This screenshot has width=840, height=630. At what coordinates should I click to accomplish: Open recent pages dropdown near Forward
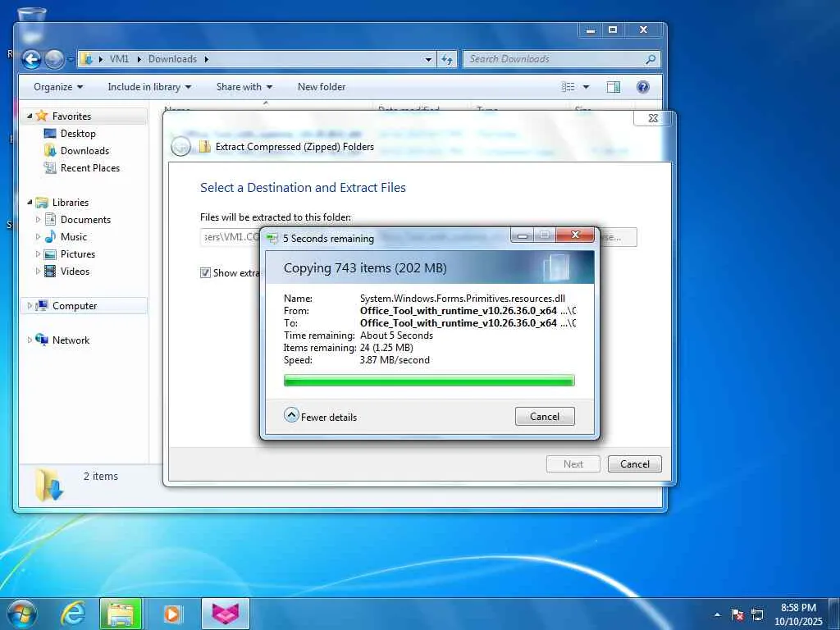(71, 59)
